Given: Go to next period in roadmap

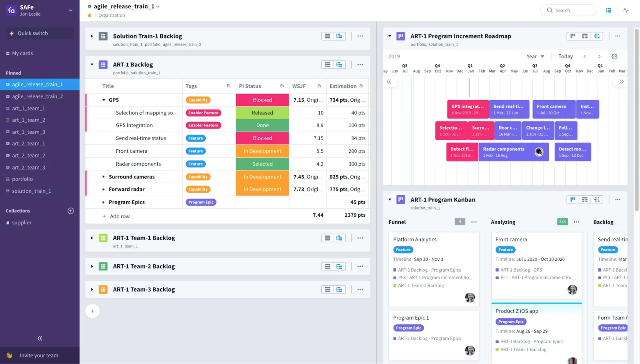Looking at the screenshot, I should [599, 56].
